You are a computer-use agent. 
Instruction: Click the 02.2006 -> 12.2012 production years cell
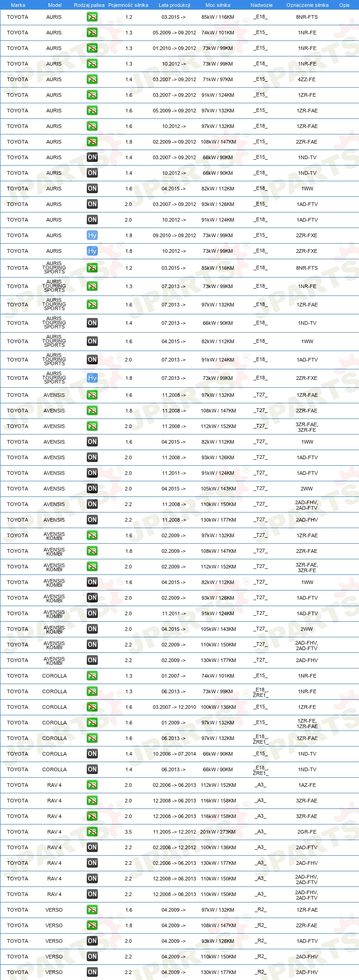click(174, 847)
